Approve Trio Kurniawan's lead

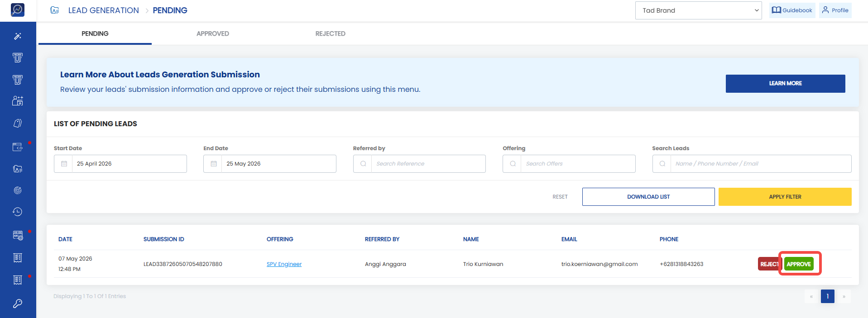click(x=799, y=264)
